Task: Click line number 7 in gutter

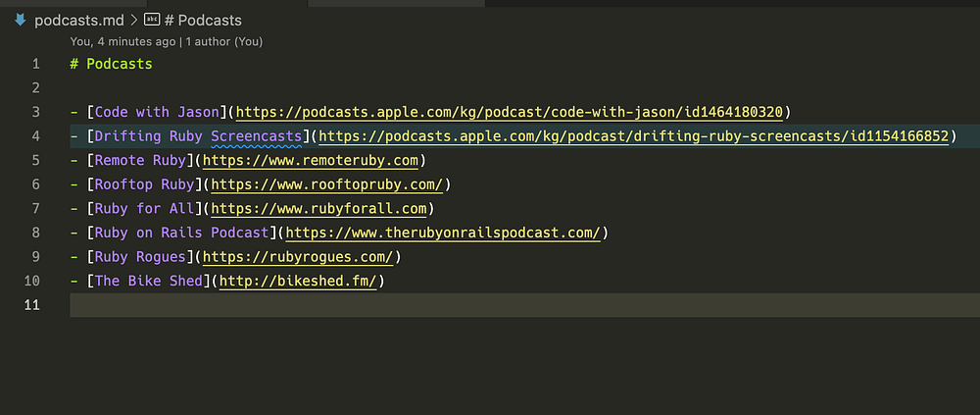Action: tap(35, 208)
